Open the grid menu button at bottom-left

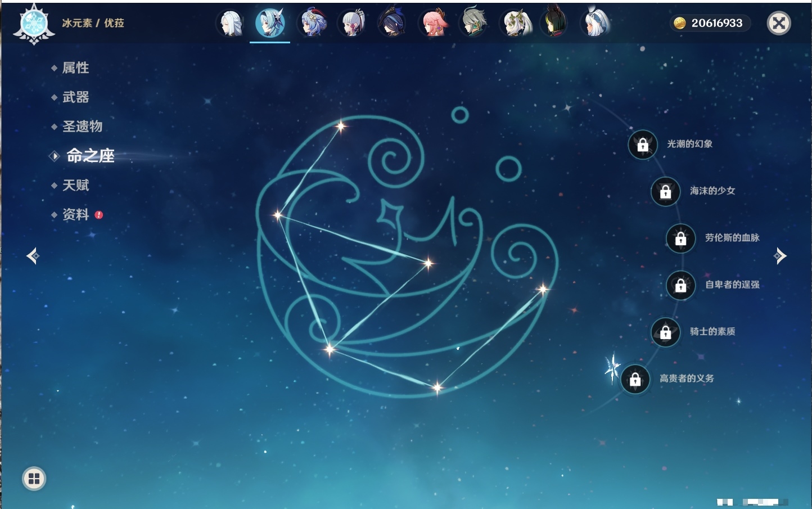click(x=34, y=479)
